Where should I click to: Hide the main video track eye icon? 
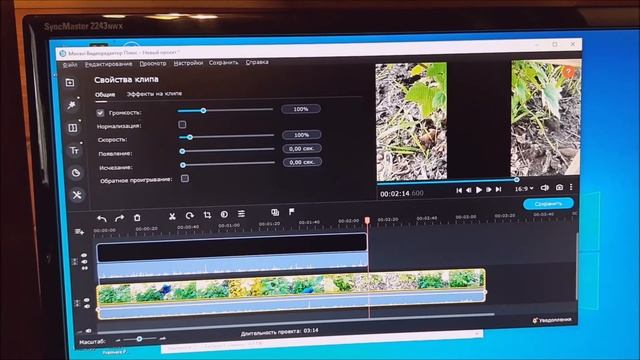[x=87, y=300]
